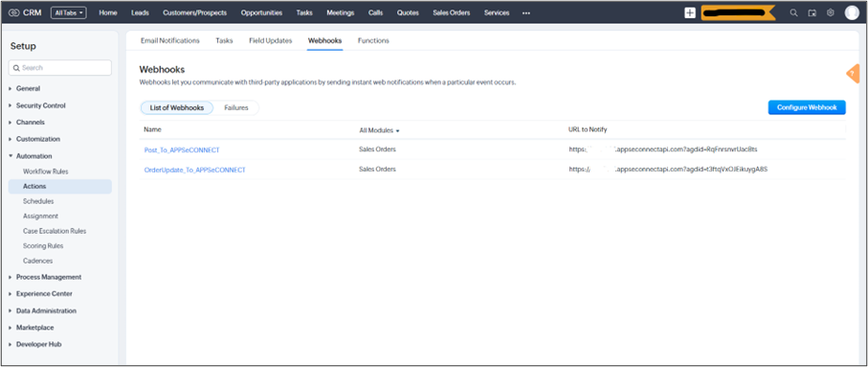Viewport: 868px width, 367px height.
Task: Select the Webhooks tab
Action: pos(325,40)
